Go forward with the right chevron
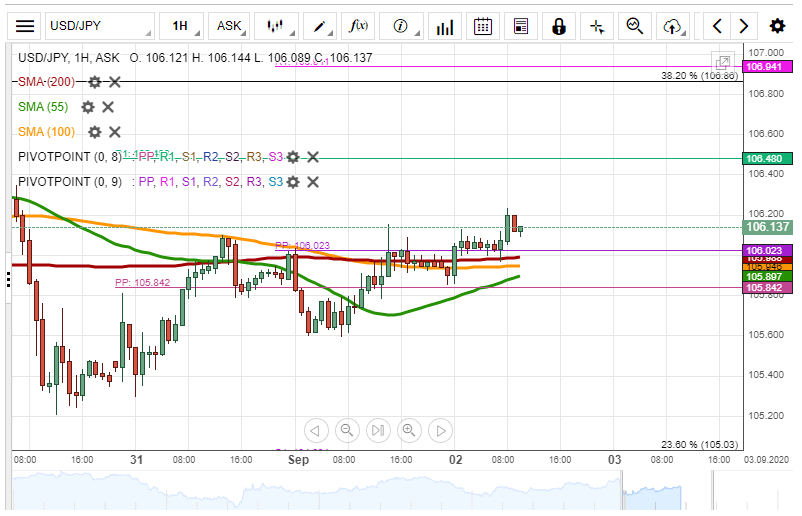The image size is (802, 516). [x=744, y=26]
